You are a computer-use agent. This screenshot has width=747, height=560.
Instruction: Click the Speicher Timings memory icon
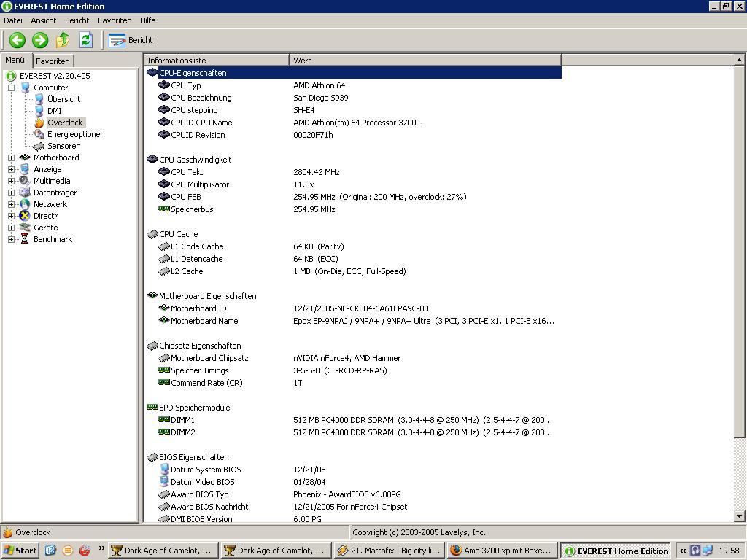point(164,370)
